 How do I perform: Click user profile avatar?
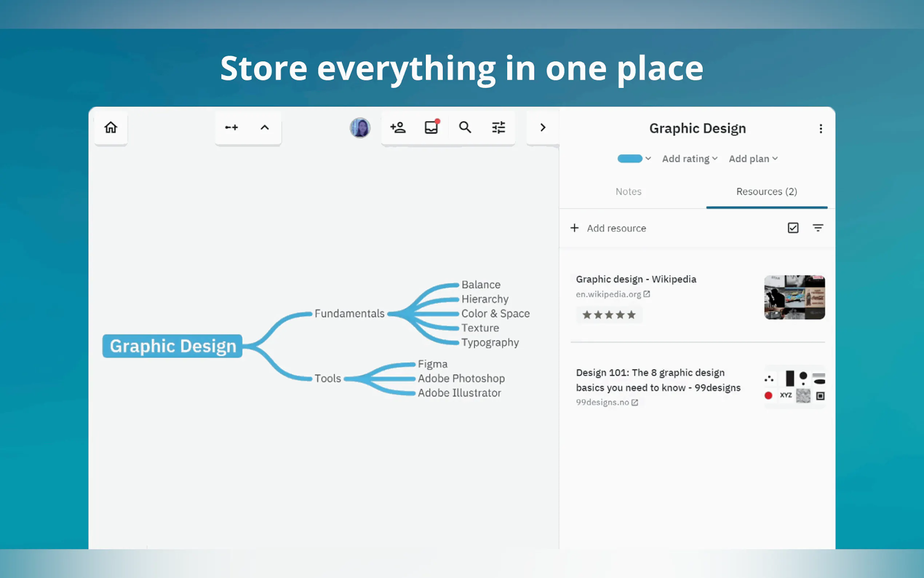click(x=360, y=127)
